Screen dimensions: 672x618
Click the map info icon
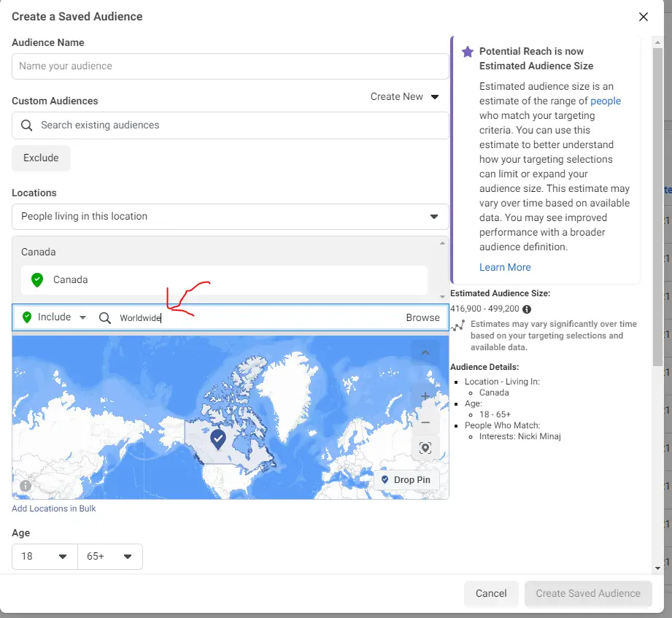26,486
